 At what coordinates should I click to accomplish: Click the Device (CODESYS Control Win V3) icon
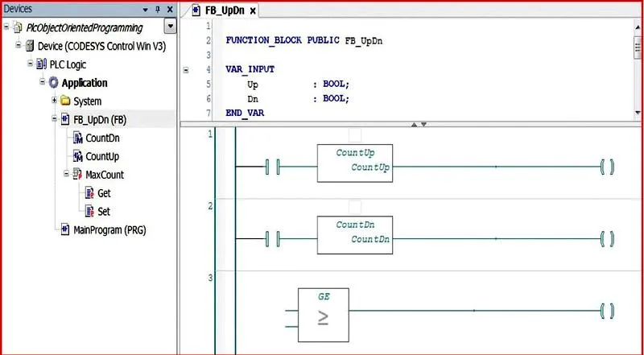click(x=30, y=46)
